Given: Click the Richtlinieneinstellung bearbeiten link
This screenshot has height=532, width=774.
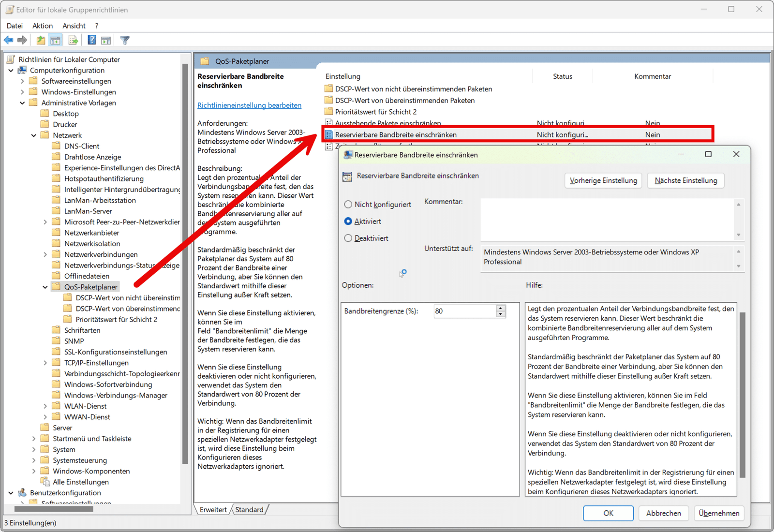Looking at the screenshot, I should point(249,105).
